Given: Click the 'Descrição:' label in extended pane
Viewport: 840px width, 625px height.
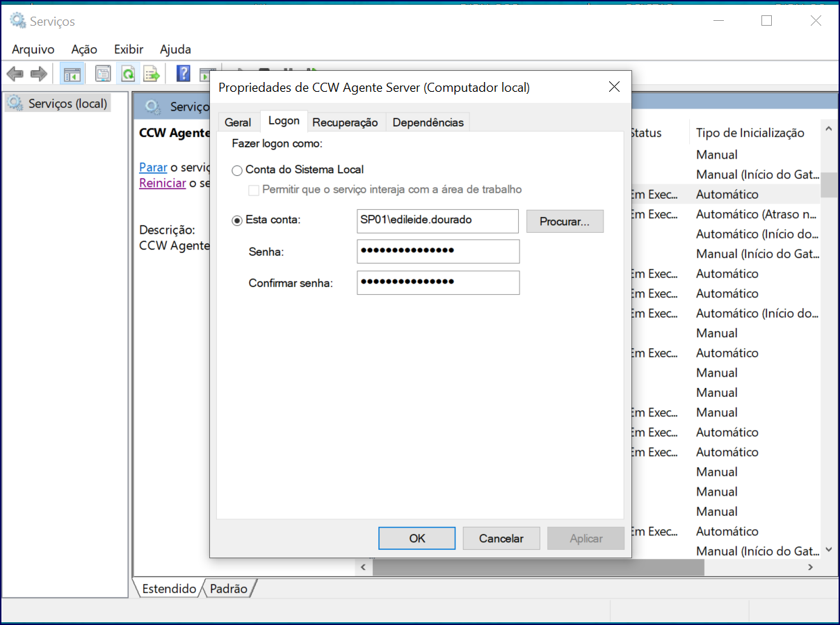Looking at the screenshot, I should click(167, 230).
